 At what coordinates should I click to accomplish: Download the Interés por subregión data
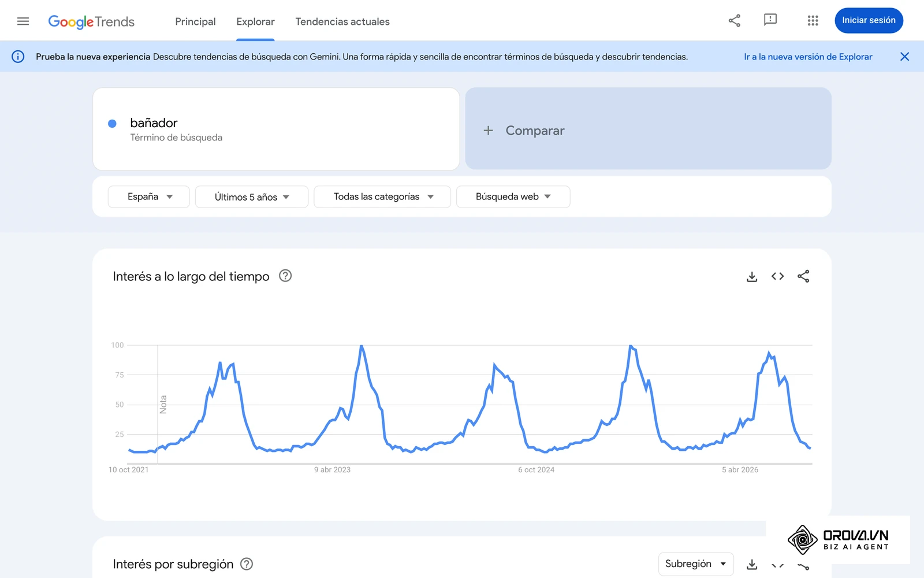[752, 564]
